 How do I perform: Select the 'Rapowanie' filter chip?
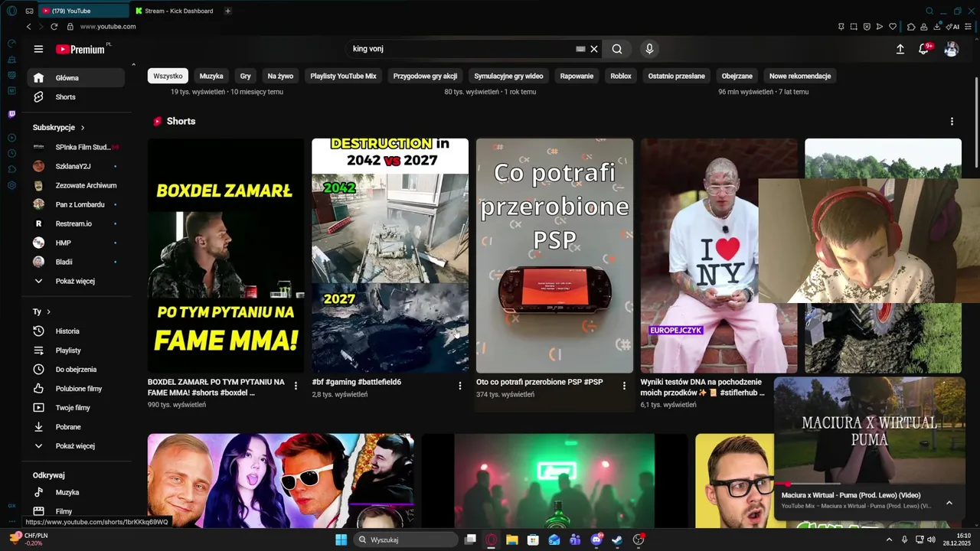point(577,76)
